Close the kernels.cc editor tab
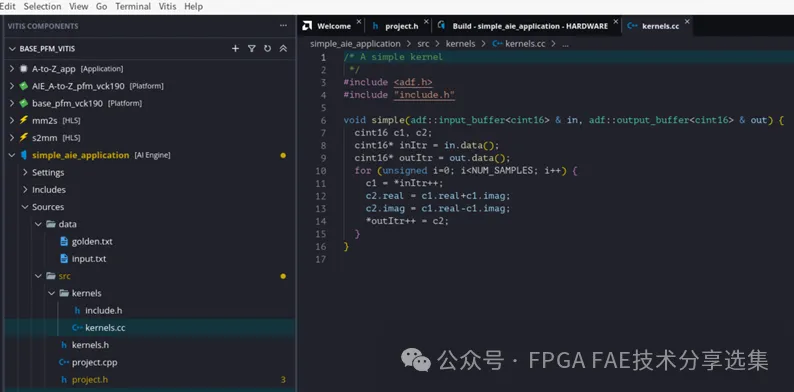The image size is (794, 392). (687, 22)
